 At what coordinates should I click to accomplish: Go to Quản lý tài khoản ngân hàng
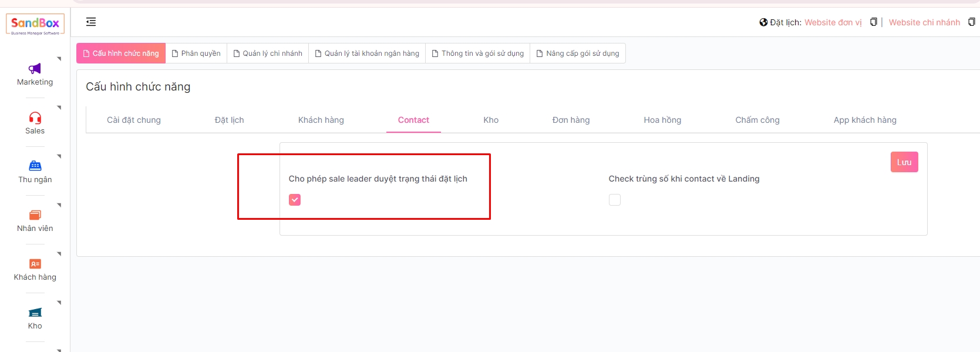pos(367,53)
